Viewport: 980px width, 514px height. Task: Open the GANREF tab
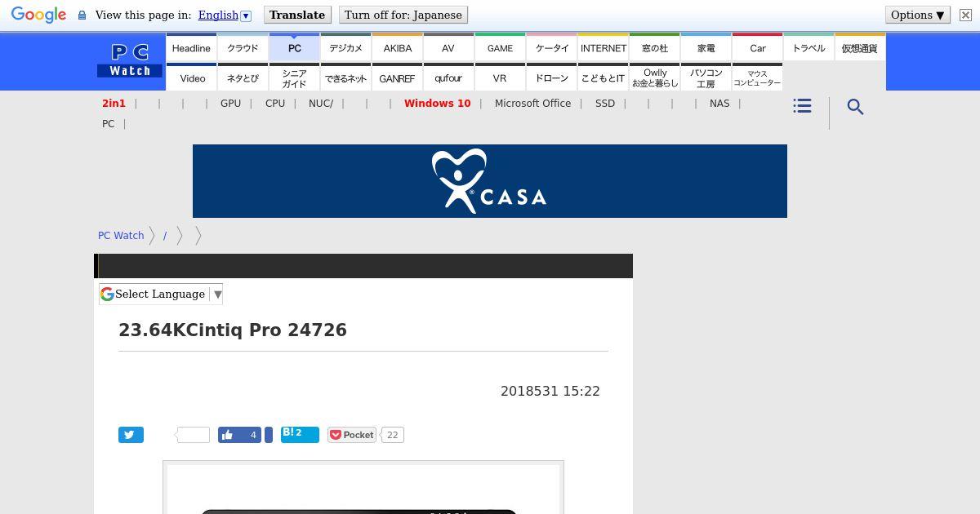(397, 78)
